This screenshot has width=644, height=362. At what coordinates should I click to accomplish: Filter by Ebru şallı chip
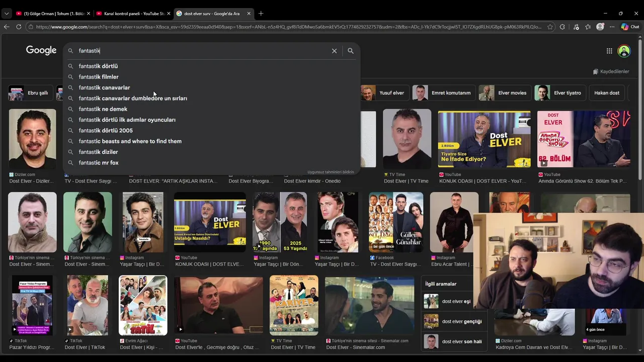[x=30, y=93]
